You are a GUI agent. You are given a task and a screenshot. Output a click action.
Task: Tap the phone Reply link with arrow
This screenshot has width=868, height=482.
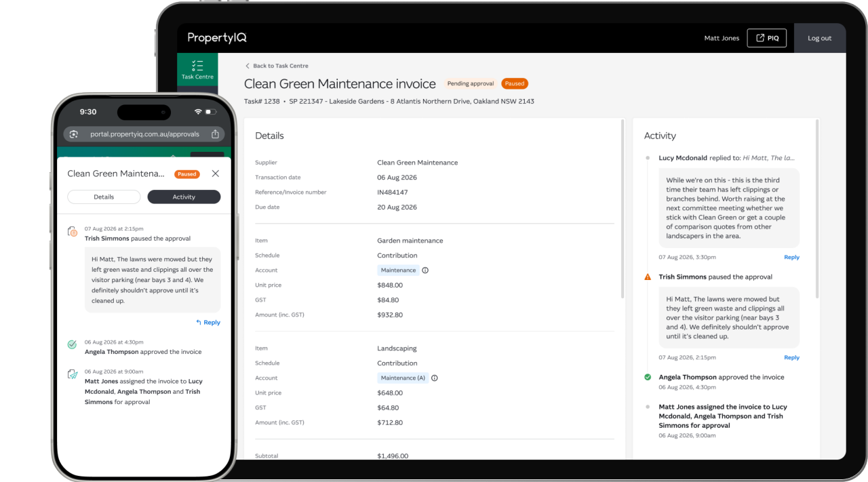tap(208, 323)
